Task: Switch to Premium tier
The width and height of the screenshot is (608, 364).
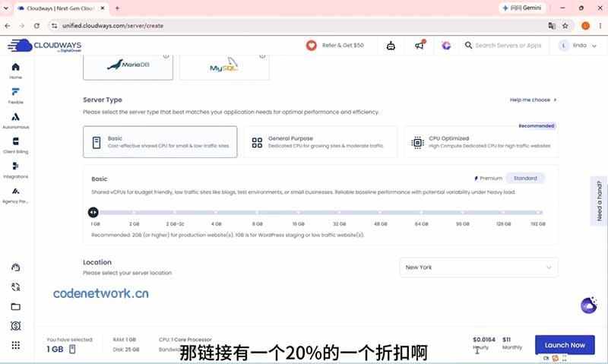Action: point(488,179)
